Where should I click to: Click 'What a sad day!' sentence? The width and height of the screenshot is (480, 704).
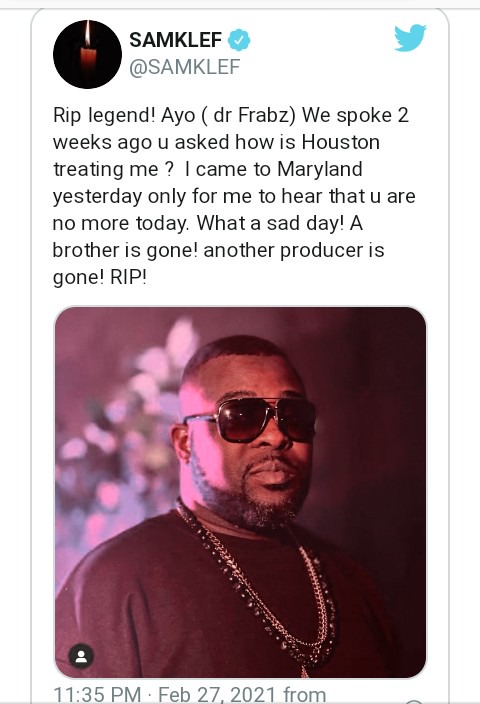[271, 224]
